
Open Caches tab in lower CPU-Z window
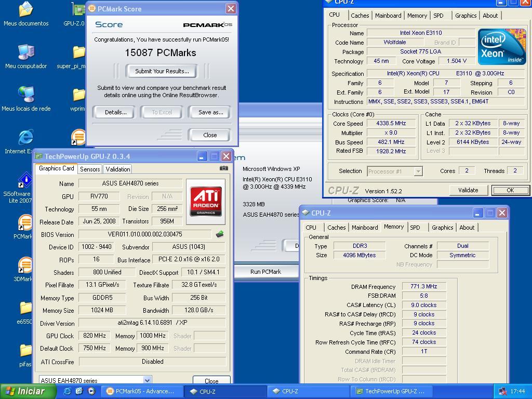[337, 228]
